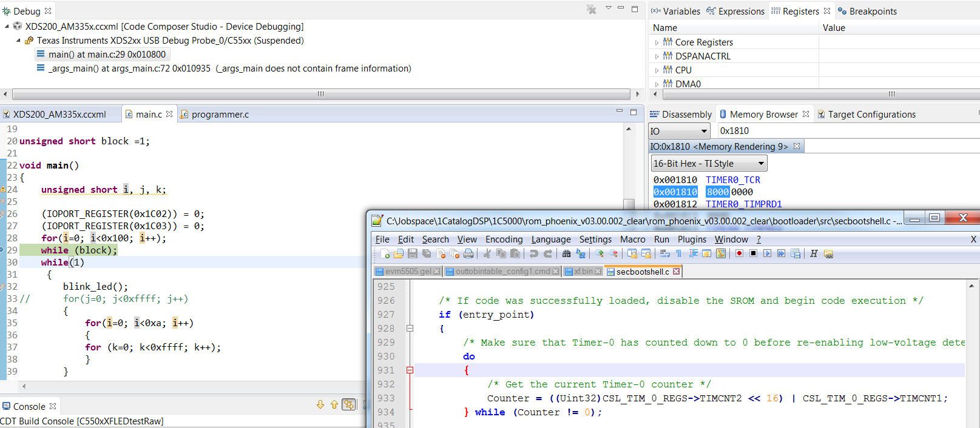This screenshot has width=980, height=428.
Task: Close the secbootshell.c tab
Action: (676, 272)
